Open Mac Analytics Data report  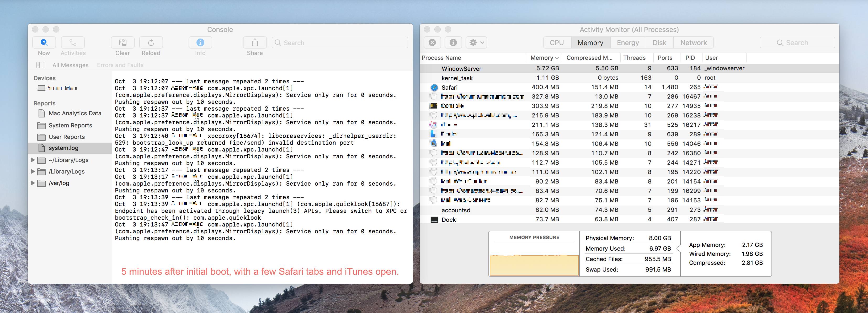coord(75,114)
